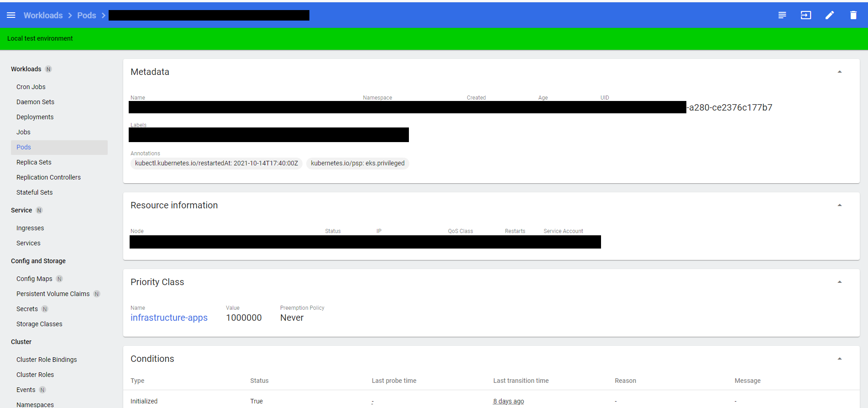The width and height of the screenshot is (868, 408).
Task: Click preemption policy value Never
Action: pos(292,318)
